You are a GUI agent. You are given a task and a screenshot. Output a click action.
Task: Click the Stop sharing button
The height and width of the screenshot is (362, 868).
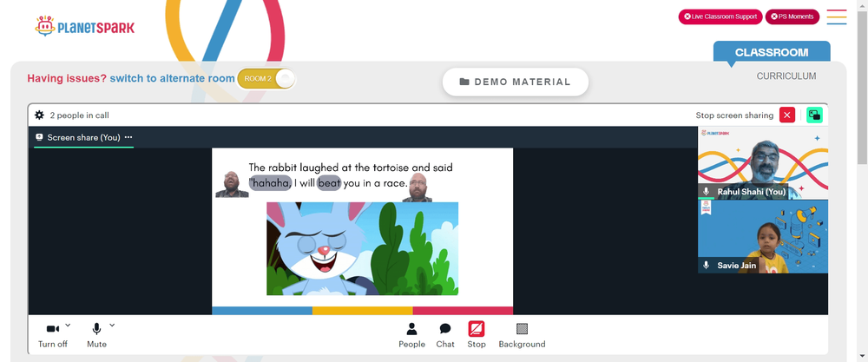click(476, 335)
